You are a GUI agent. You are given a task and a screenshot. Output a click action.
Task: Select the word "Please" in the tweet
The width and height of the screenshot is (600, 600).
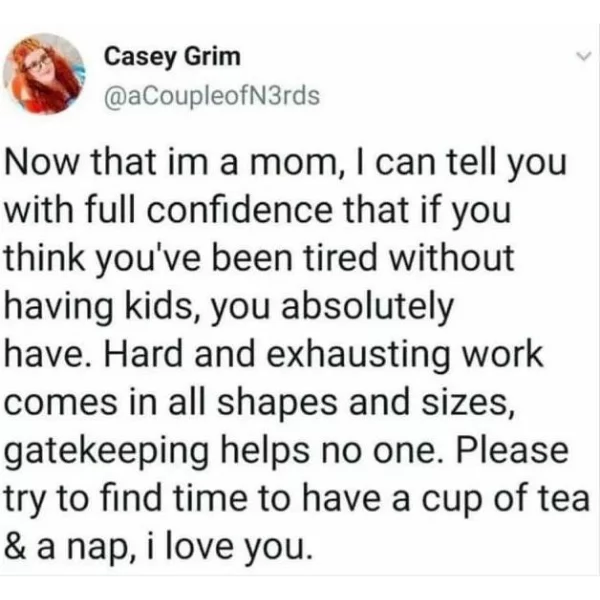512,450
